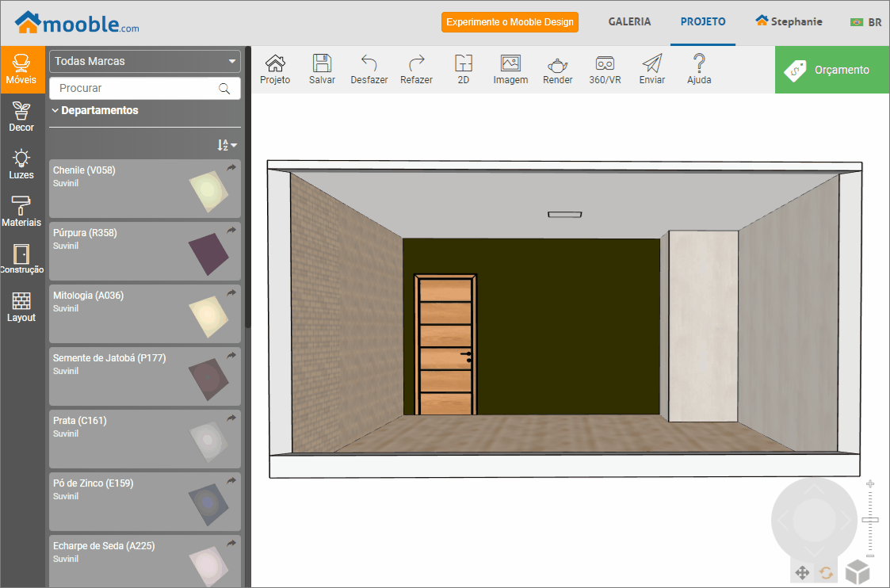Image resolution: width=890 pixels, height=588 pixels.
Task: Click zoom in plus on zoom slider
Action: pyautogui.click(x=870, y=484)
